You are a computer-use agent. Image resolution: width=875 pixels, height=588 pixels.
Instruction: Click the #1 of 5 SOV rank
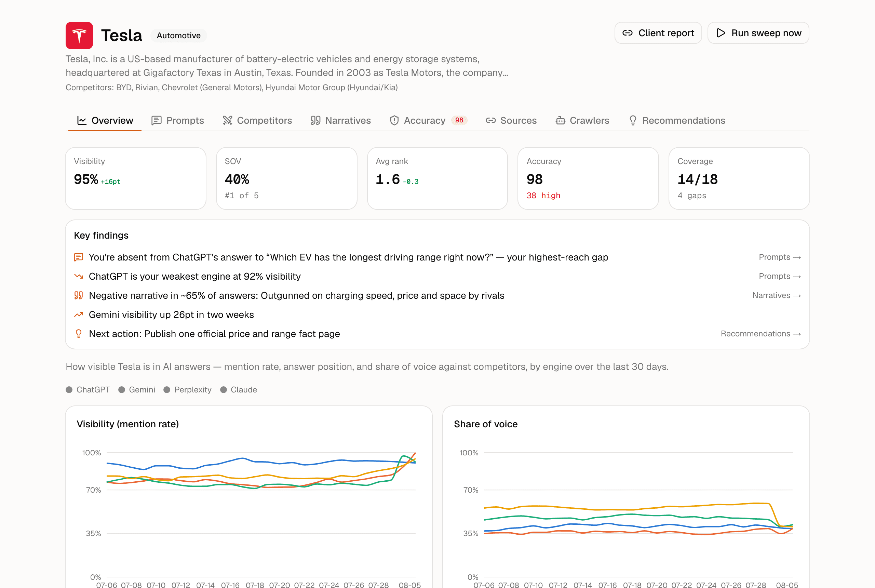241,196
